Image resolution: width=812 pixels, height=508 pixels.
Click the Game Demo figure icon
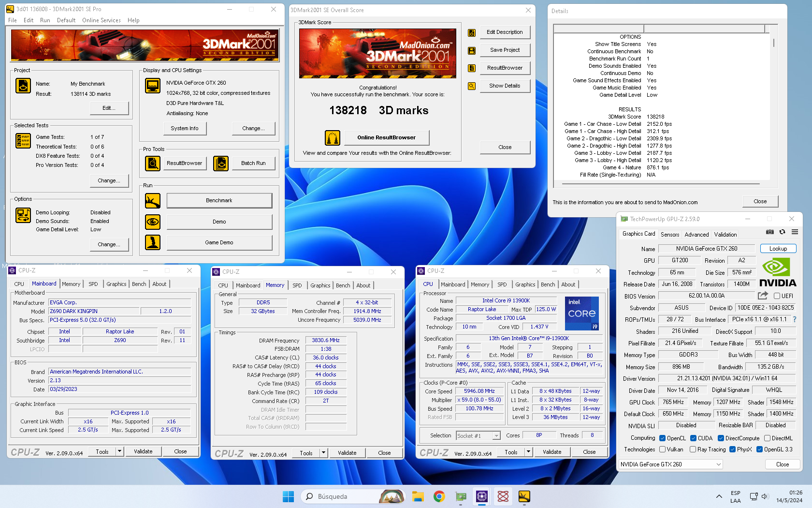153,242
